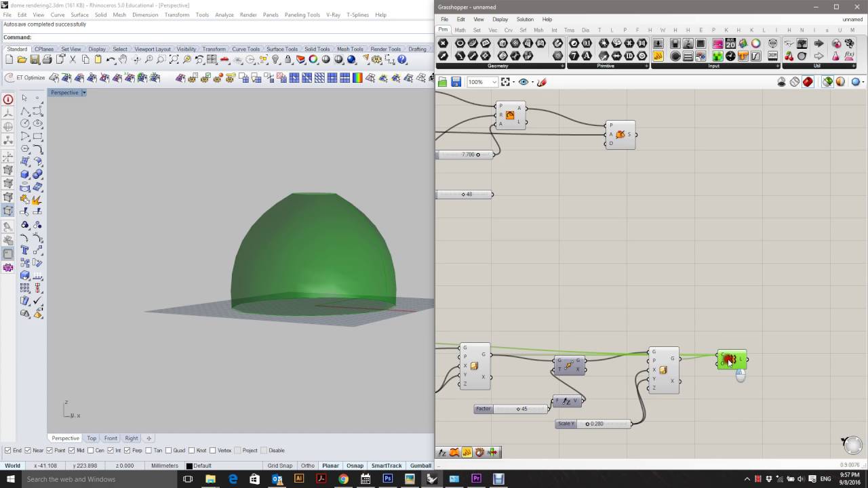The image size is (868, 488).
Task: Enable the Quad osnap checkbox
Action: tap(168, 451)
